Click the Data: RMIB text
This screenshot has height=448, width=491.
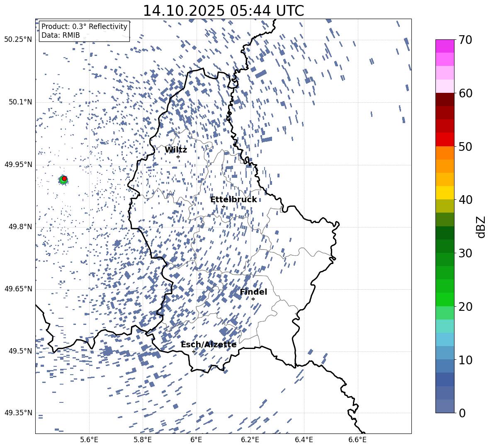61,36
